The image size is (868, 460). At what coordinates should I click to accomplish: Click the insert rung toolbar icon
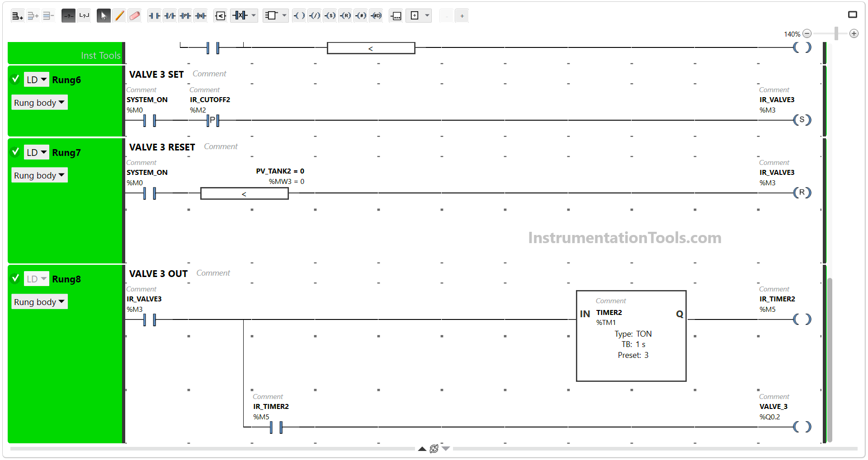point(33,16)
